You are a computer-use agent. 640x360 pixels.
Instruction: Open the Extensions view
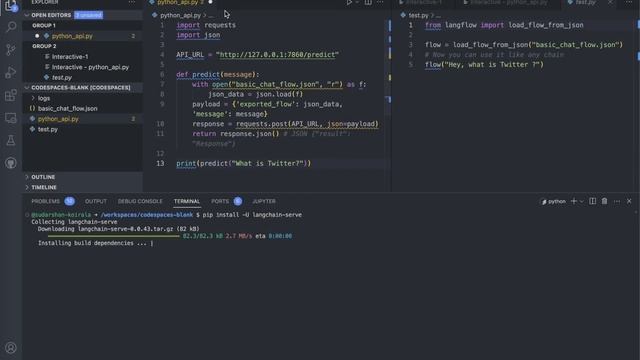[11, 95]
